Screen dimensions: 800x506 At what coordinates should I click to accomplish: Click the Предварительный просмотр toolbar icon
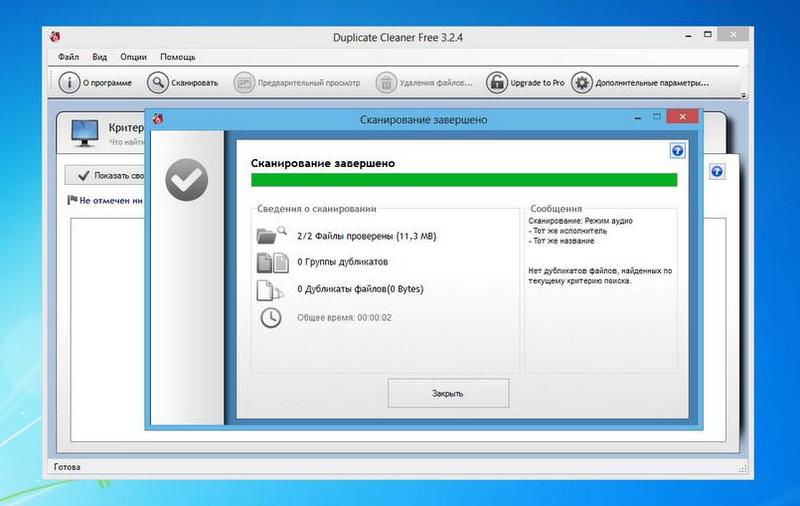(x=244, y=82)
